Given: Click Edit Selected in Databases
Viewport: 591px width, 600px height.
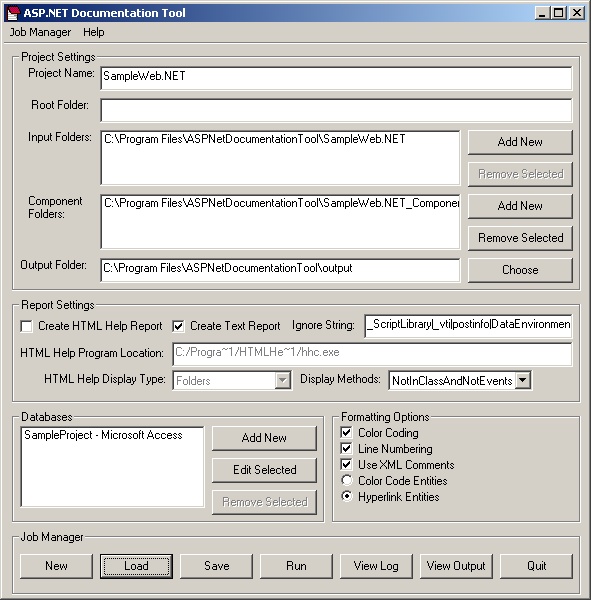Looking at the screenshot, I should (264, 470).
